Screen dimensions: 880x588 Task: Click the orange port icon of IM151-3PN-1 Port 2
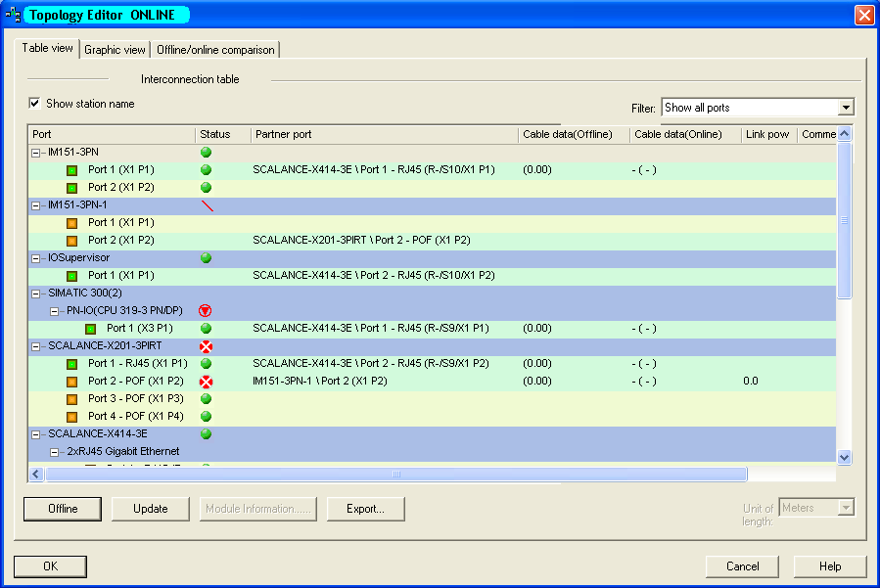tap(71, 240)
